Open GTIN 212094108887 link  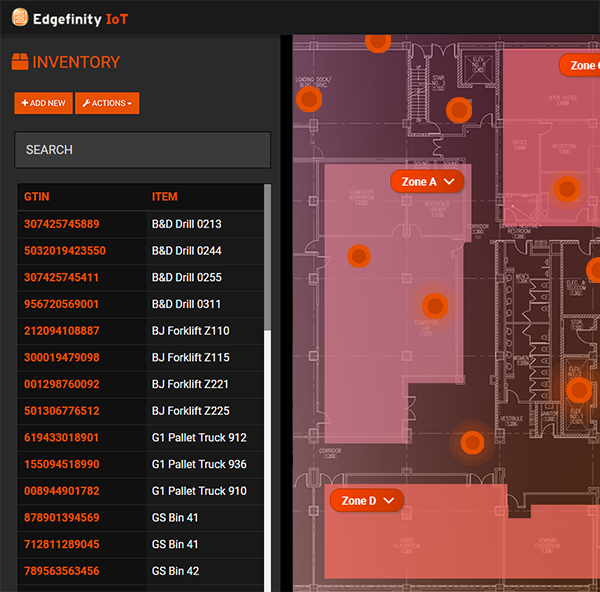[62, 331]
